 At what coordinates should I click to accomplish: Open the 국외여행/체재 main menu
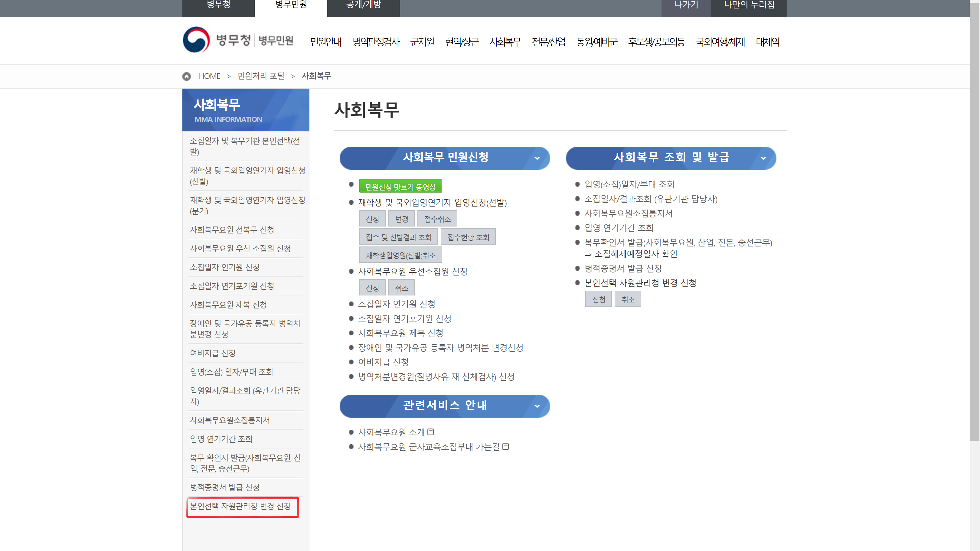click(x=720, y=42)
